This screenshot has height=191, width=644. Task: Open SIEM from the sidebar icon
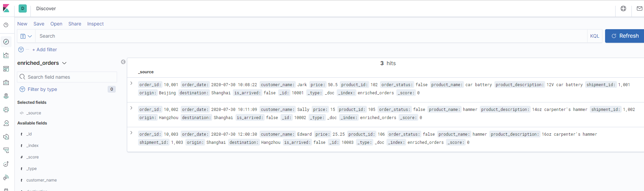pos(6,177)
